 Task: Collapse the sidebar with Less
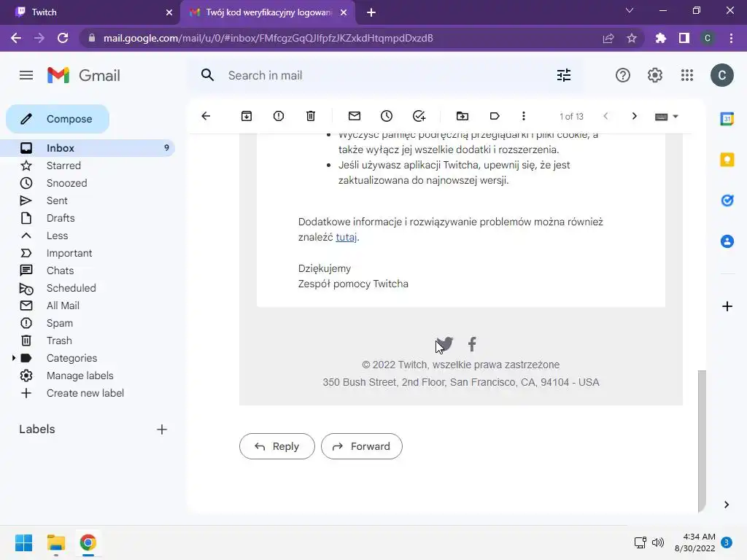[57, 236]
